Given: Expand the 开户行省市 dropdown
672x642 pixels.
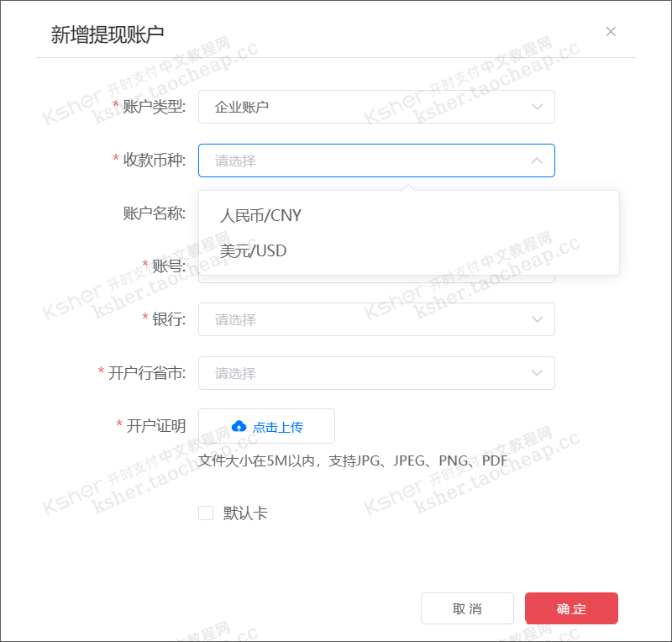Looking at the screenshot, I should 376,372.
